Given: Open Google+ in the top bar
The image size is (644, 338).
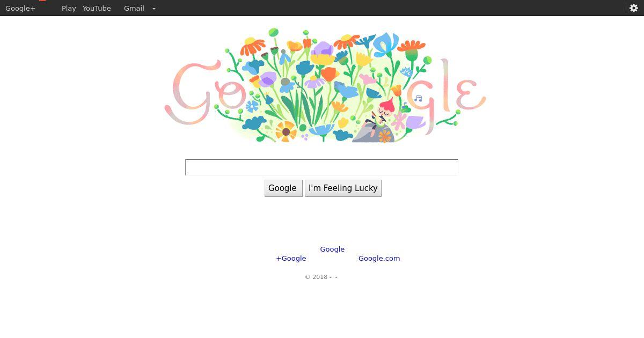Looking at the screenshot, I should coord(20,8).
